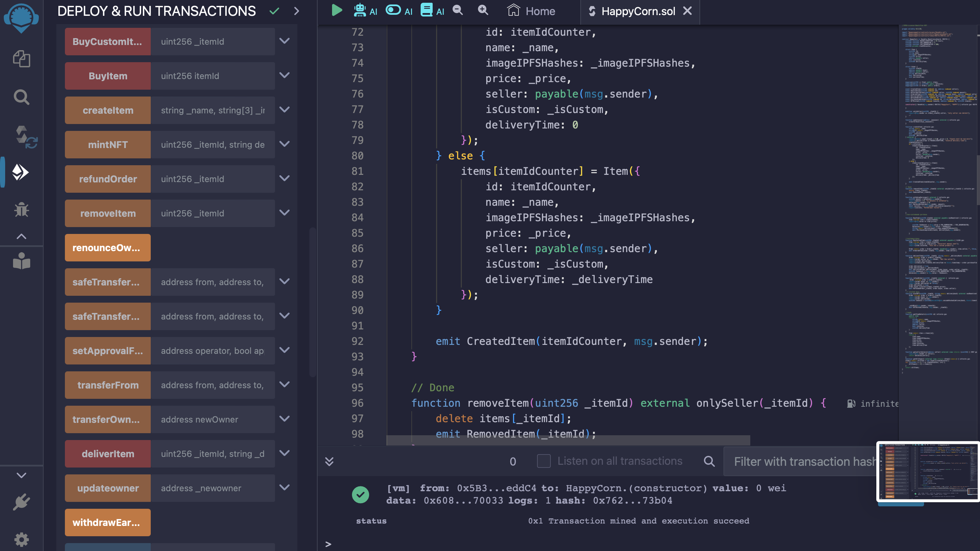
Task: Click the BuyItem function button
Action: (108, 76)
